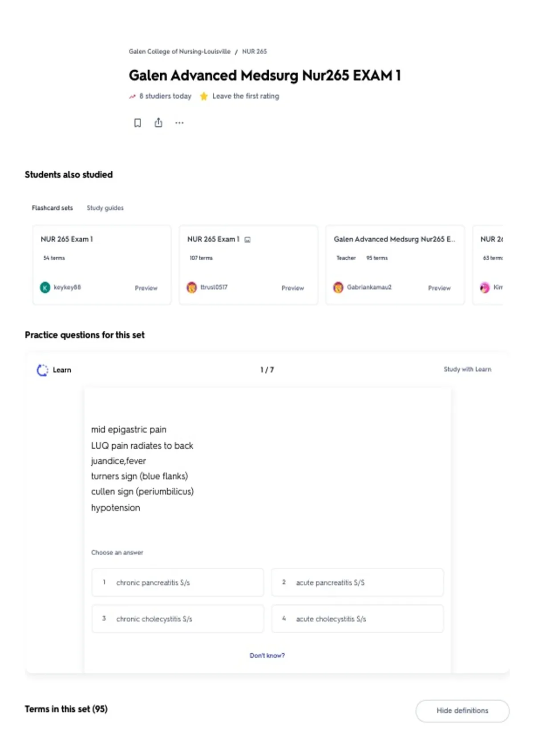Image resolution: width=534 pixels, height=756 pixels.
Task: Click the bookmark save icon
Action: click(x=138, y=123)
